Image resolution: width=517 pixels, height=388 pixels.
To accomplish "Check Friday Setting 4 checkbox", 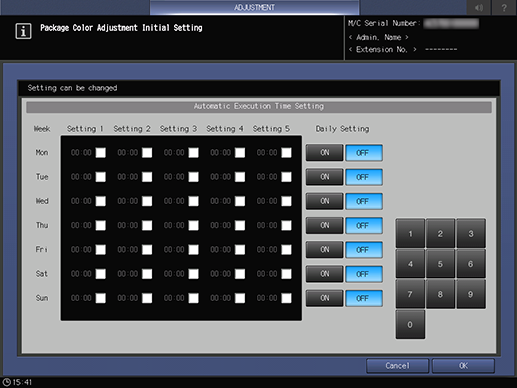I will (x=240, y=250).
